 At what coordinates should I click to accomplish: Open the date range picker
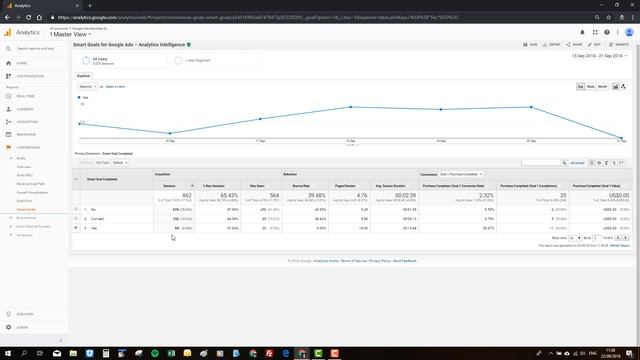point(600,56)
